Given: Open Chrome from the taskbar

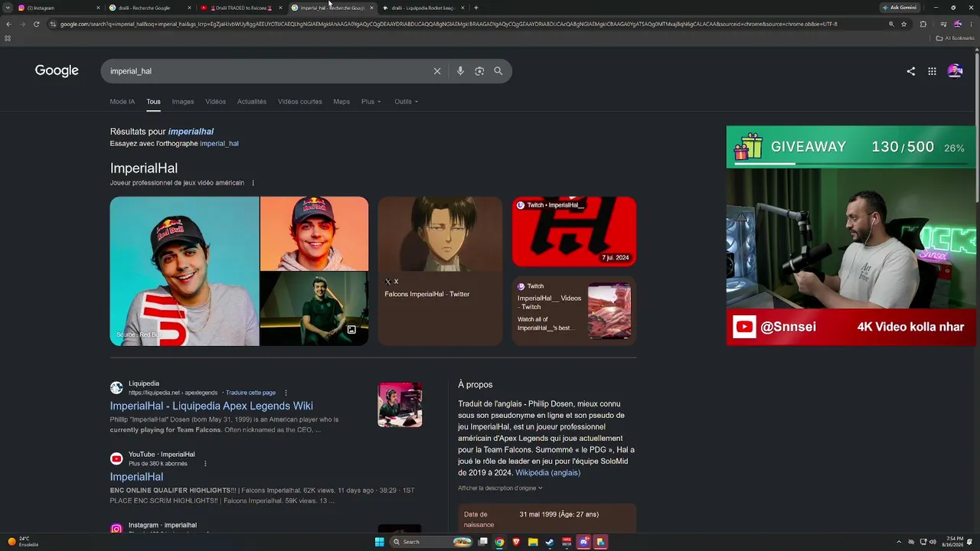Looking at the screenshot, I should click(x=499, y=542).
